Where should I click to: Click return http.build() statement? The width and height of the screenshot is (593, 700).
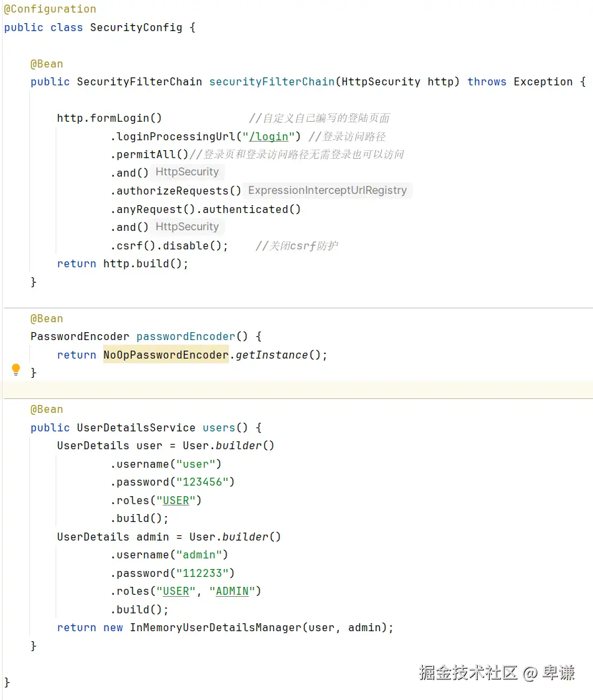point(123,263)
